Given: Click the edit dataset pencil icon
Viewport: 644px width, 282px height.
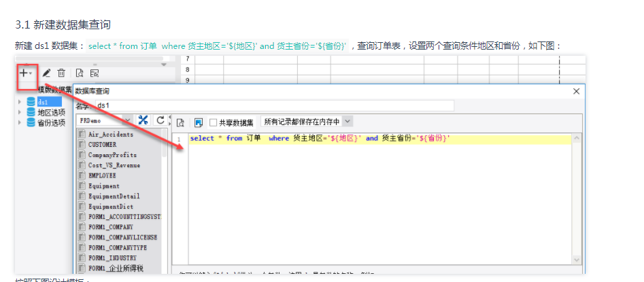Looking at the screenshot, I should click(x=46, y=73).
